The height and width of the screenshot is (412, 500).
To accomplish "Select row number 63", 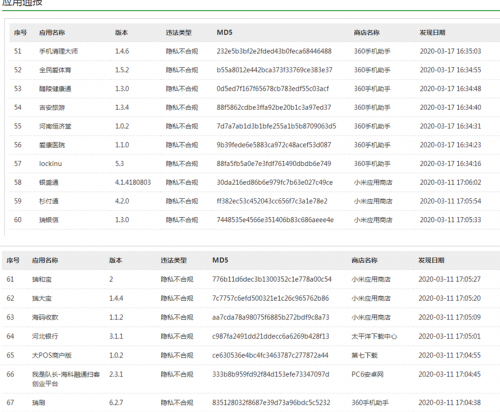I will click(x=10, y=317).
